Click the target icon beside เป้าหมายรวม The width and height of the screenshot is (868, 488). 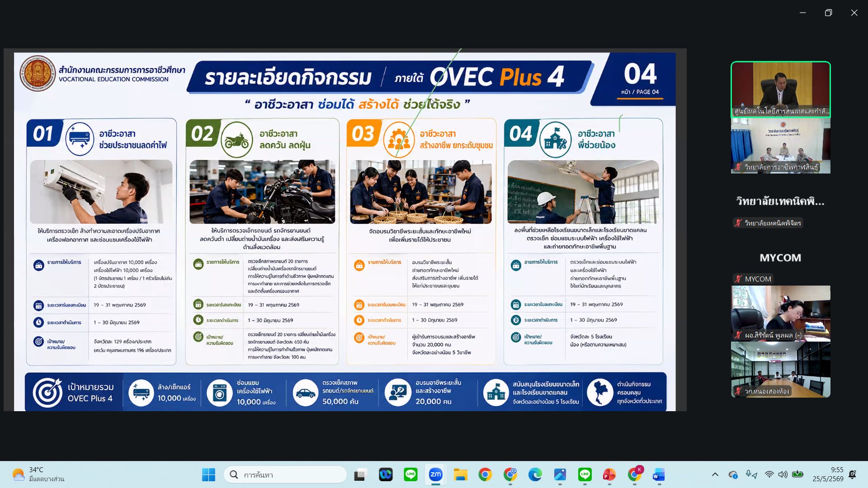(x=47, y=392)
